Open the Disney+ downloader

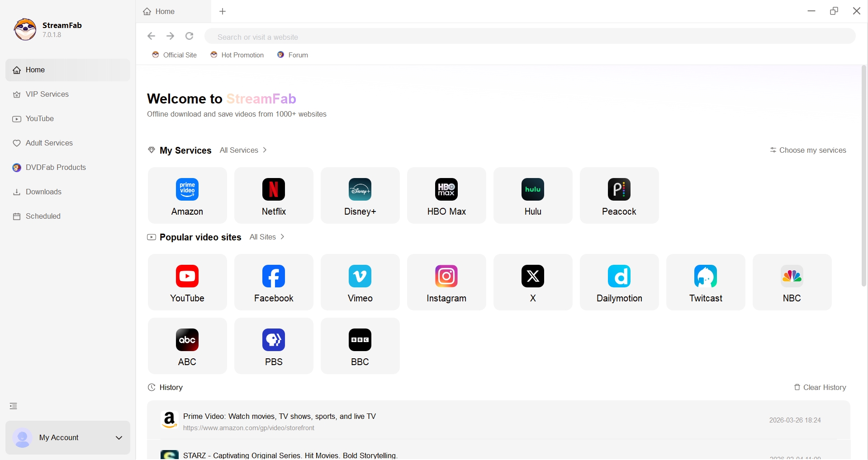360,195
